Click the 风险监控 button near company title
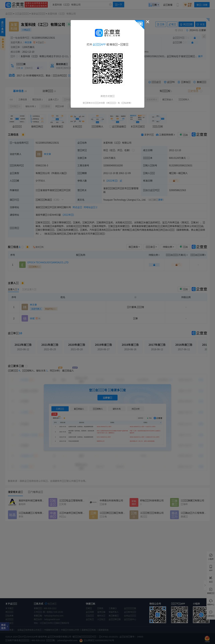Image resolution: width=215 pixels, height=644 pixels. [x=186, y=24]
